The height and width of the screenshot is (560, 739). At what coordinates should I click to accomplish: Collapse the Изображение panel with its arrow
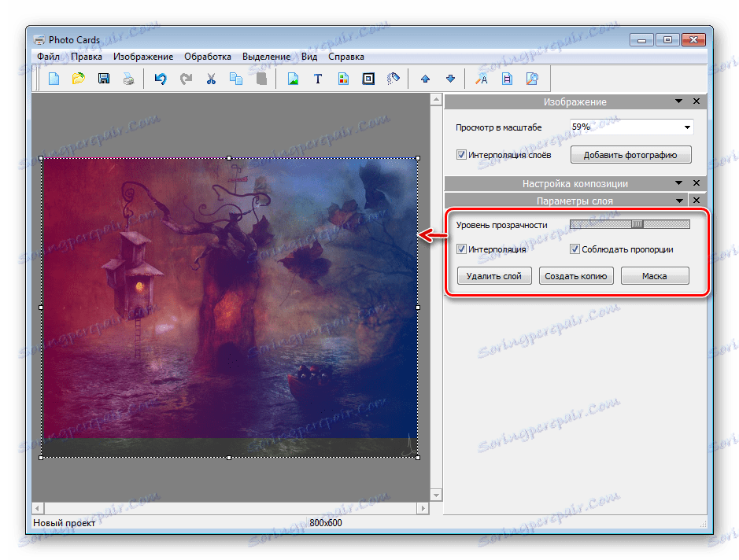(678, 101)
